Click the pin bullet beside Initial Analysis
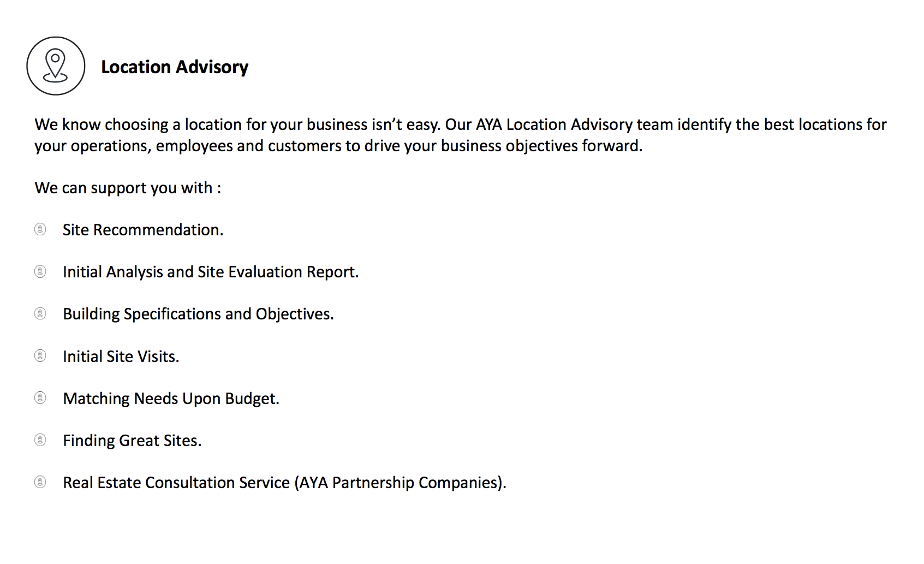Image resolution: width=924 pixels, height=564 pixels. (40, 271)
